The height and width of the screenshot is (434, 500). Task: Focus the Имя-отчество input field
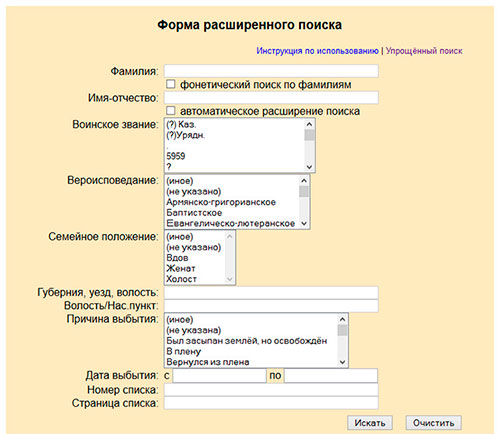pyautogui.click(x=271, y=98)
